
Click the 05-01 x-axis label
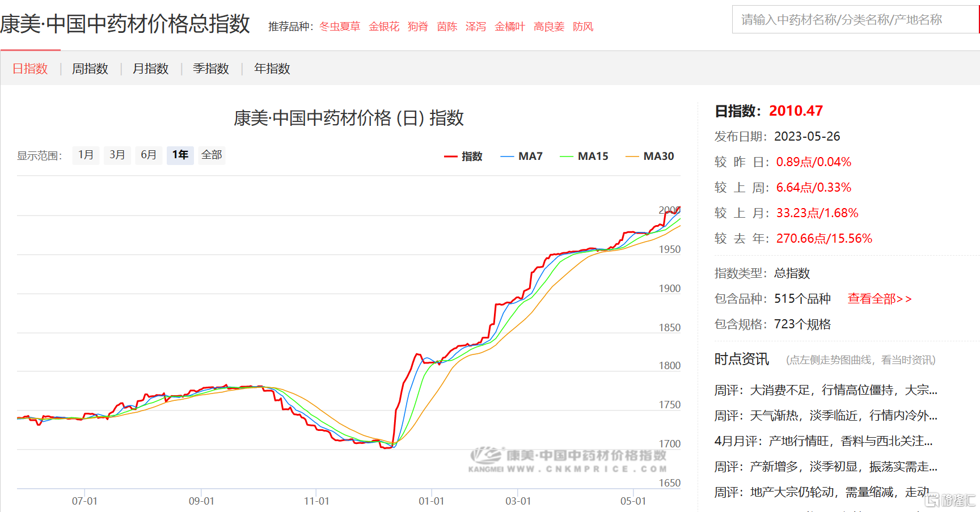633,501
